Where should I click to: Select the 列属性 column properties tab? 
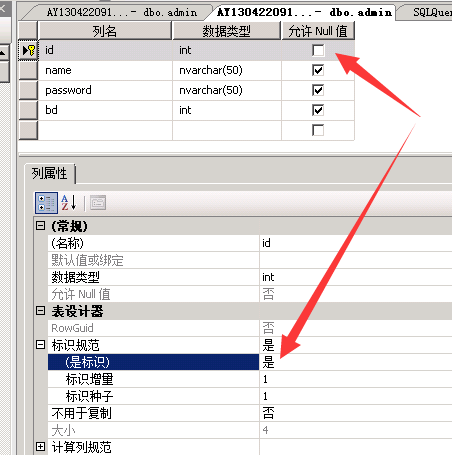50,173
